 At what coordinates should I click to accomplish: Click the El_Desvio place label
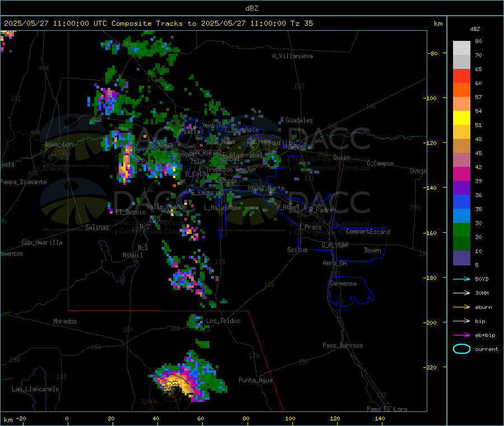coord(130,212)
